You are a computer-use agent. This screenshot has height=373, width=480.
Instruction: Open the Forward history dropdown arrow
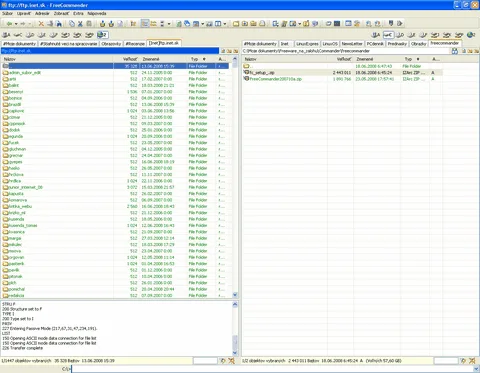[x=29, y=24]
